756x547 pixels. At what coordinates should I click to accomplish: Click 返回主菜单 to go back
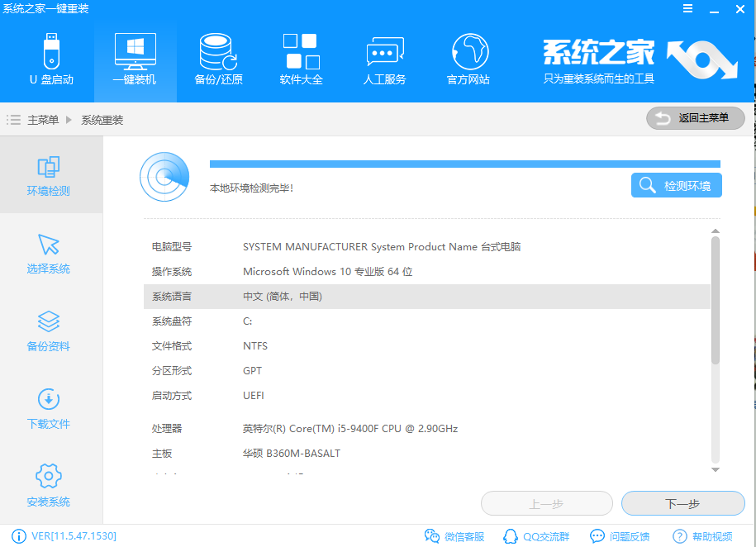click(x=695, y=118)
